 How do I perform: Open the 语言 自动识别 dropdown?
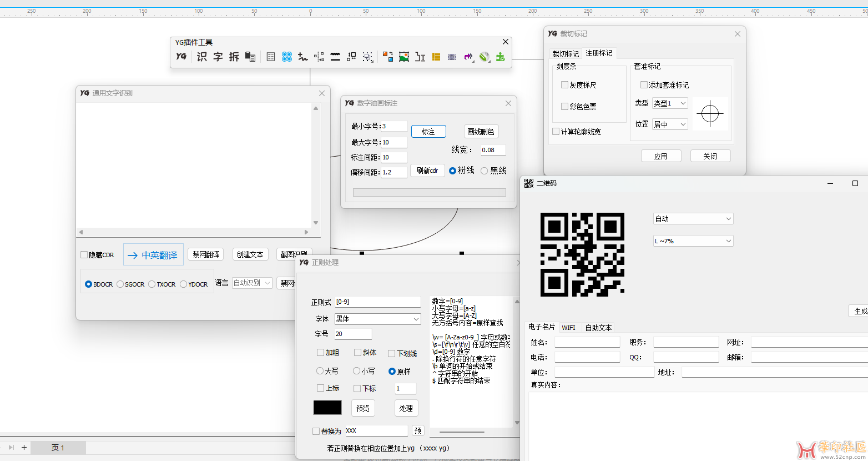click(x=252, y=283)
